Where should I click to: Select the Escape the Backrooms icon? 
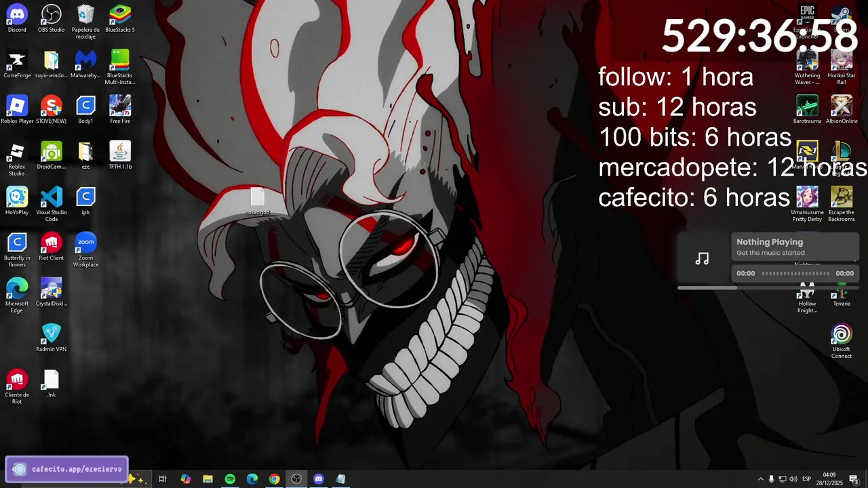point(842,205)
